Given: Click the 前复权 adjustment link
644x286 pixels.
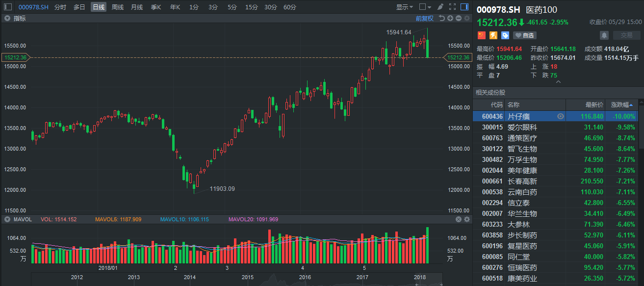Looking at the screenshot, I should 424,18.
